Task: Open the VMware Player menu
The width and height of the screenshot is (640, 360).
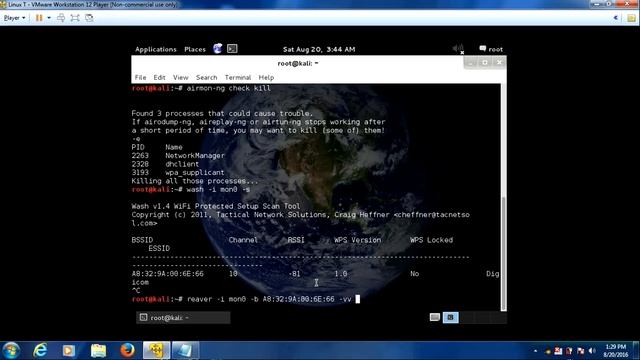Action: (x=14, y=18)
